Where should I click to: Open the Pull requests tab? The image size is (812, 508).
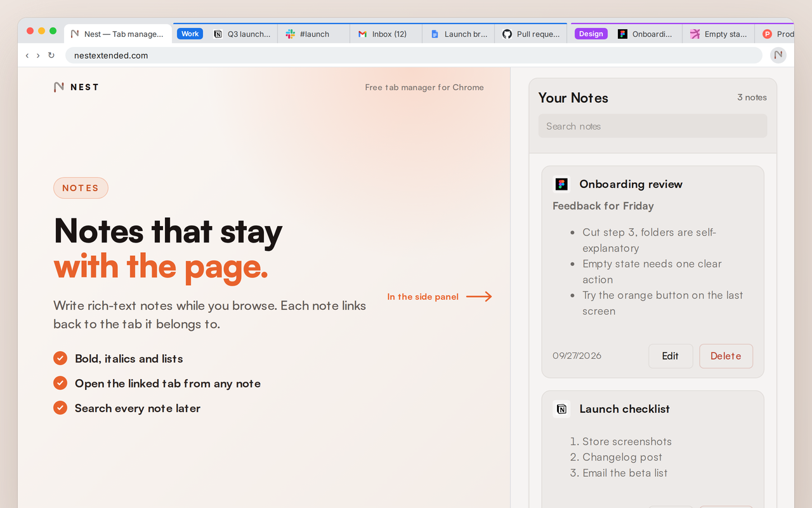tap(530, 34)
